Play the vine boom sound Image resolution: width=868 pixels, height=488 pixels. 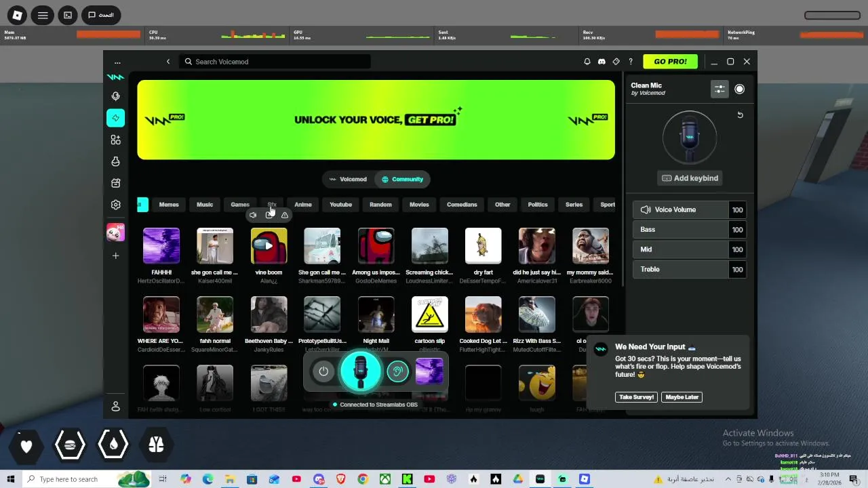(269, 246)
